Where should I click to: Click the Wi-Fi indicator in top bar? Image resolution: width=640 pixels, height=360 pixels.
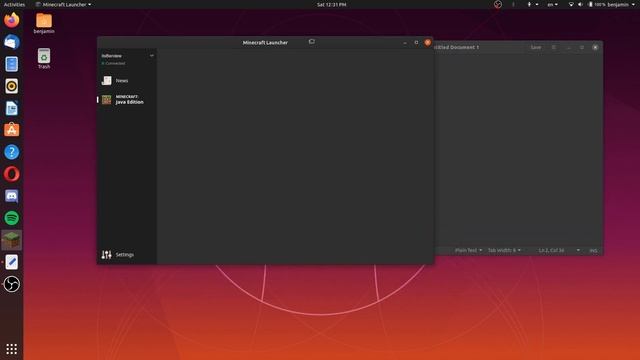[x=571, y=4]
